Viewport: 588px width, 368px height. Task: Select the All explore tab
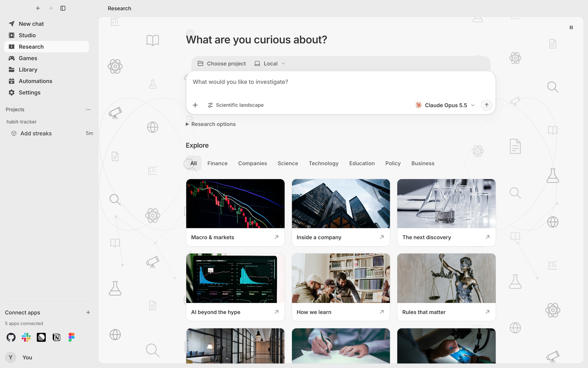tap(194, 163)
